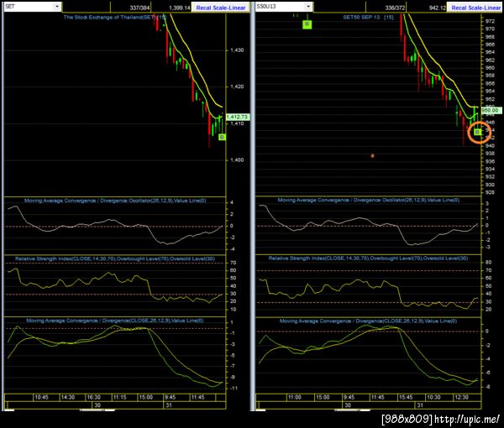Click the 15:00 time label on SET chart
Screen dimensions: 504x428
point(145,397)
